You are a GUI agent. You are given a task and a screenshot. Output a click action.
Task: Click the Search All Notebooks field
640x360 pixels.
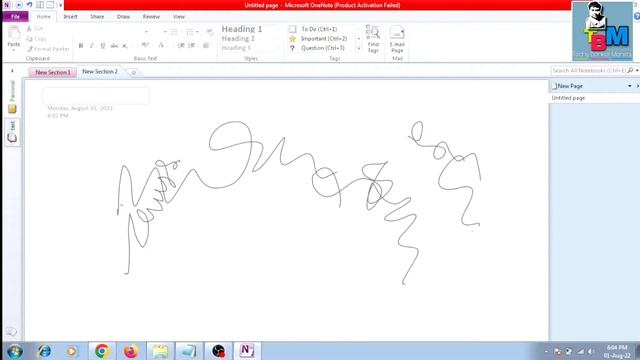pyautogui.click(x=589, y=71)
